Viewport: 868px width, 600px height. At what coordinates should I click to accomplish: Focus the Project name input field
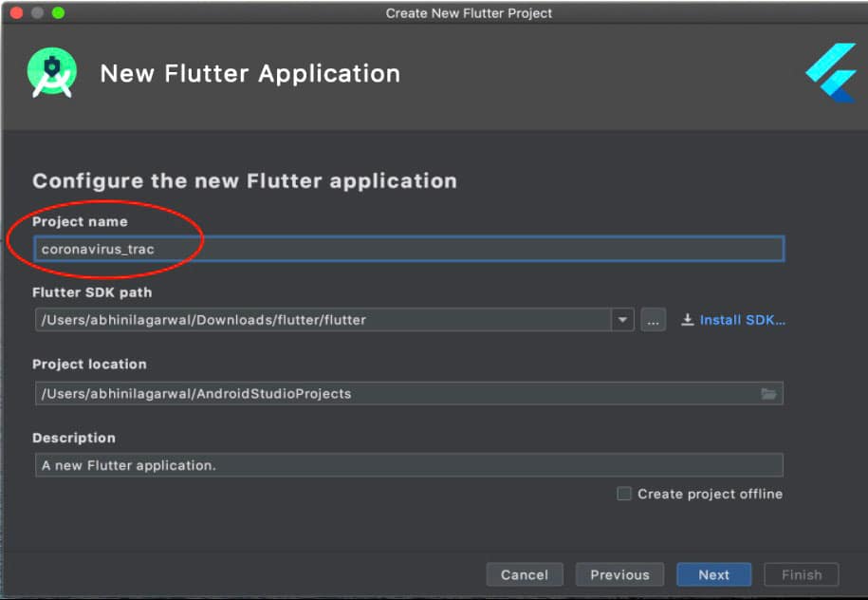tap(408, 250)
